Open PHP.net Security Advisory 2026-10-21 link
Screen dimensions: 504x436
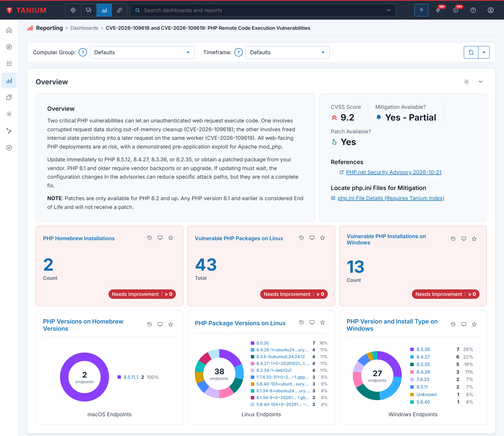click(x=394, y=172)
